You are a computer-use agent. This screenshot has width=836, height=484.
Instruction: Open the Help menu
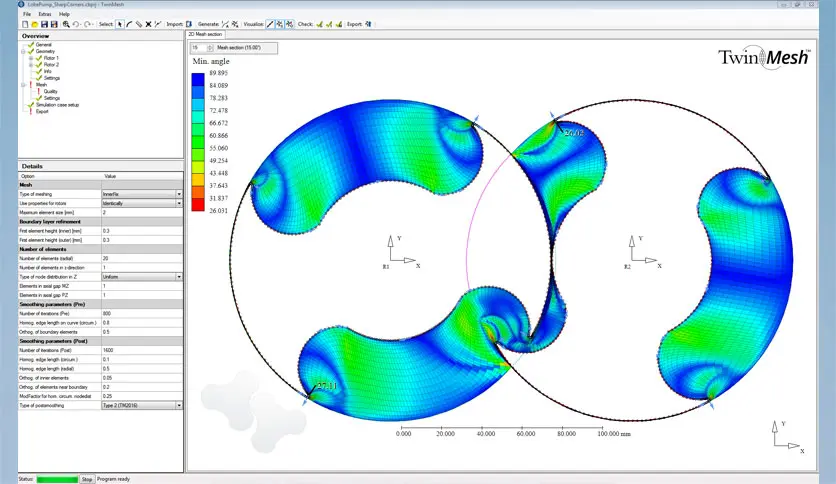tap(64, 14)
